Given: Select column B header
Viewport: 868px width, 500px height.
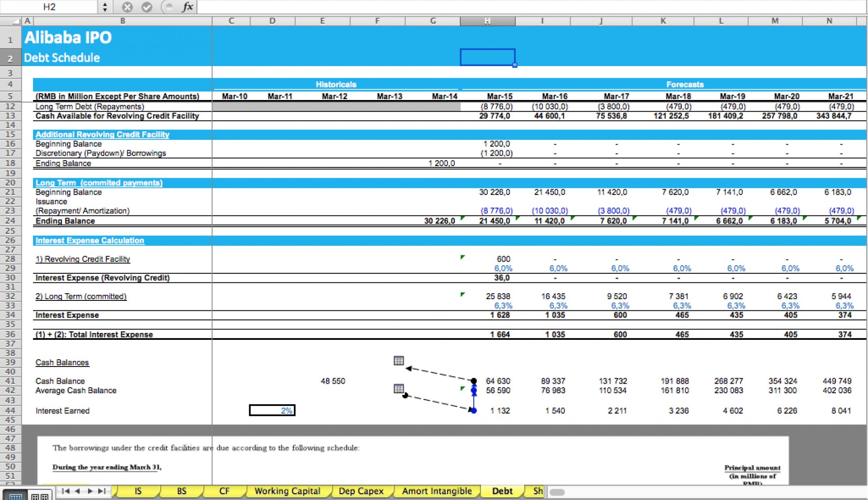Looking at the screenshot, I should click(123, 21).
